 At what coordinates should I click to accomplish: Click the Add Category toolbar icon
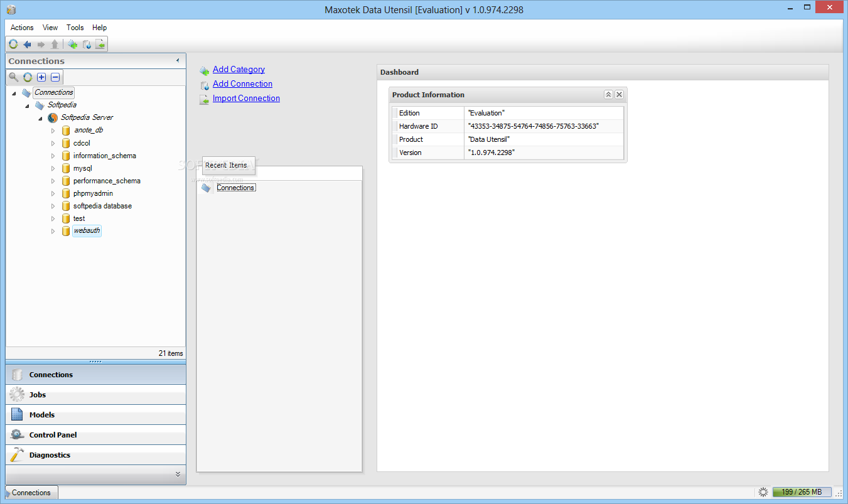coord(73,44)
